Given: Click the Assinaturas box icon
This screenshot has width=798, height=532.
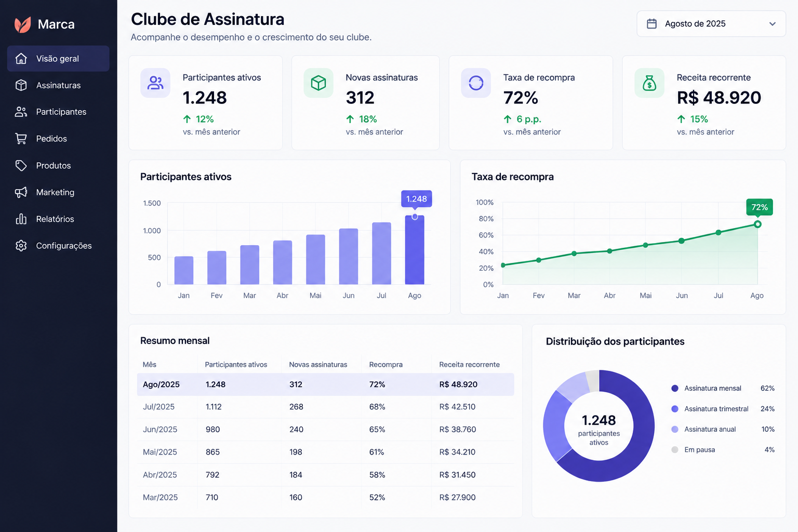Looking at the screenshot, I should [21, 85].
